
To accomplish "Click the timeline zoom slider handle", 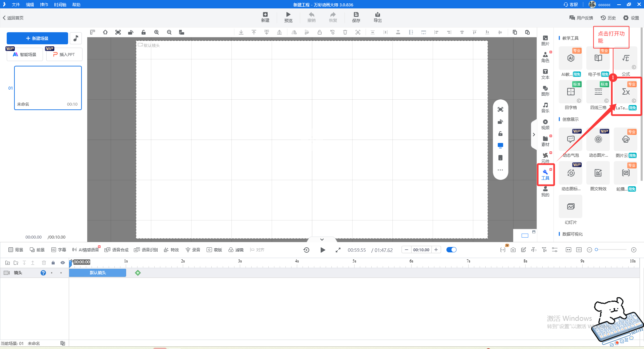I will (x=596, y=250).
